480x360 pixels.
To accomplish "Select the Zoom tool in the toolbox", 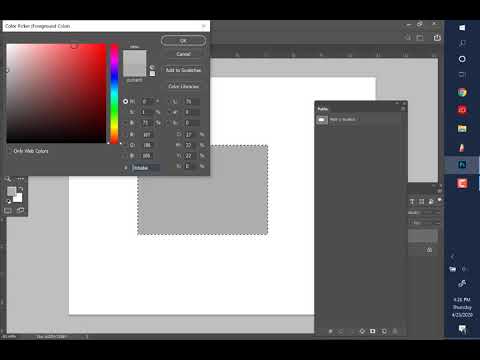I will (8, 179).
